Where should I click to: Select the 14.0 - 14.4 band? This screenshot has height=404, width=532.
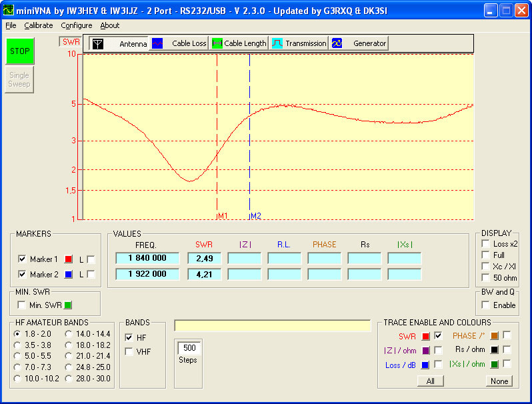(x=69, y=333)
